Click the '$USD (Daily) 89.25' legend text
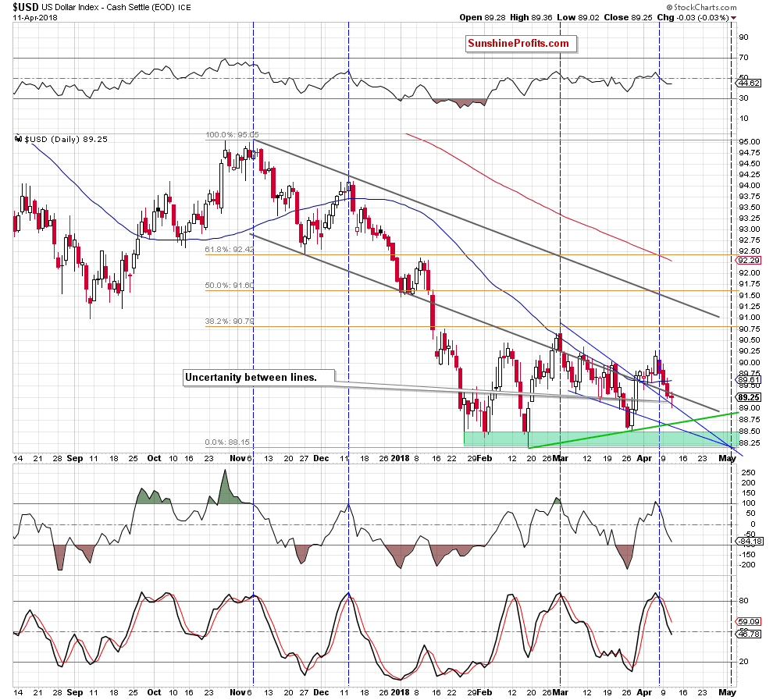Screen dimensions: 773x700 pyautogui.click(x=66, y=140)
